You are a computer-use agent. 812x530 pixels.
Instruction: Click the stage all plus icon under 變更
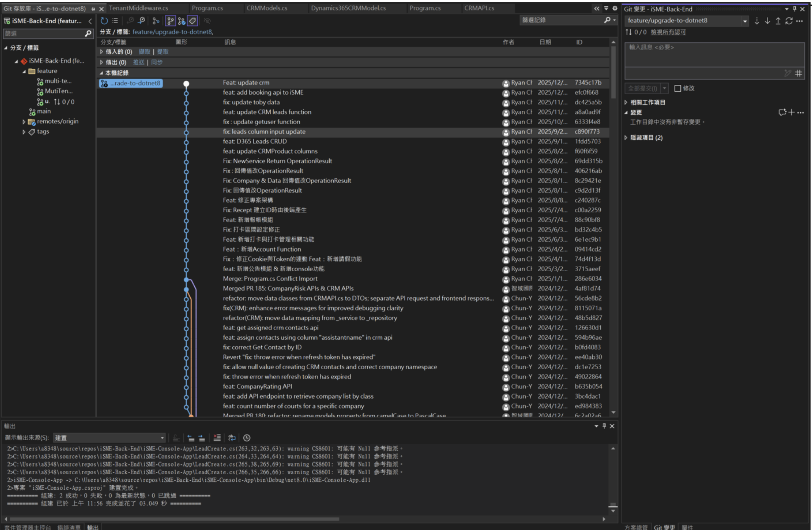791,112
